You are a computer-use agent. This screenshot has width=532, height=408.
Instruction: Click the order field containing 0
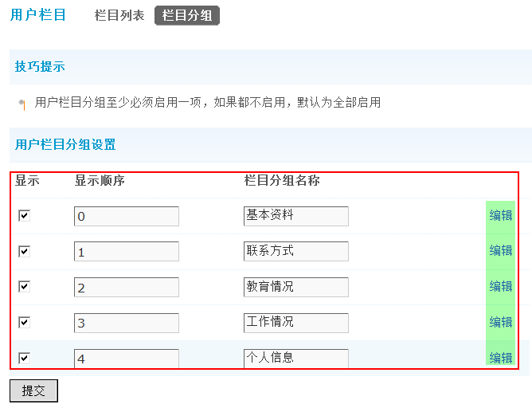pos(127,216)
